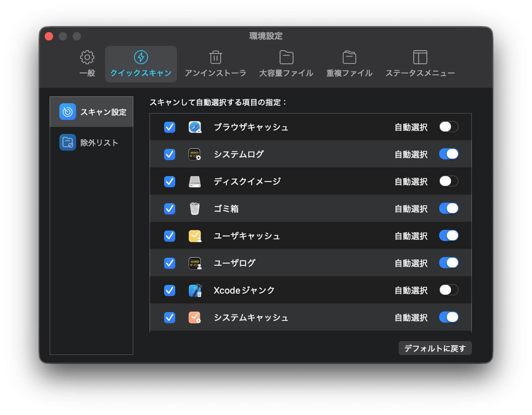Click the Xcodeジャンク icon

(195, 290)
